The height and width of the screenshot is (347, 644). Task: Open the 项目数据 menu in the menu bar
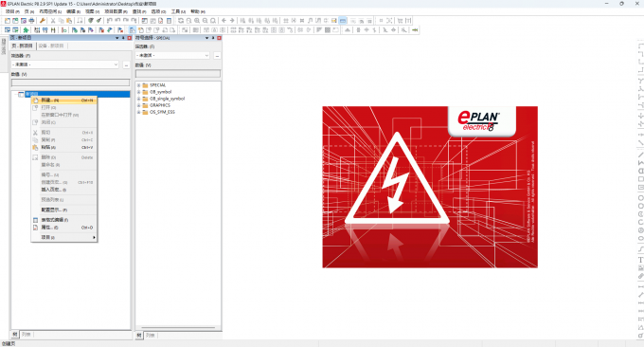click(116, 11)
